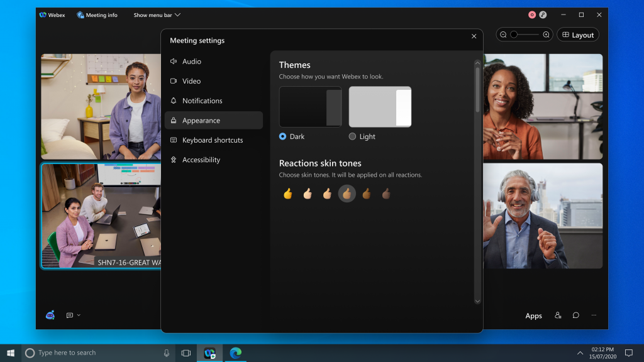Screen dimensions: 644x362
Task: Adjust the video zoom slider
Action: (514, 35)
